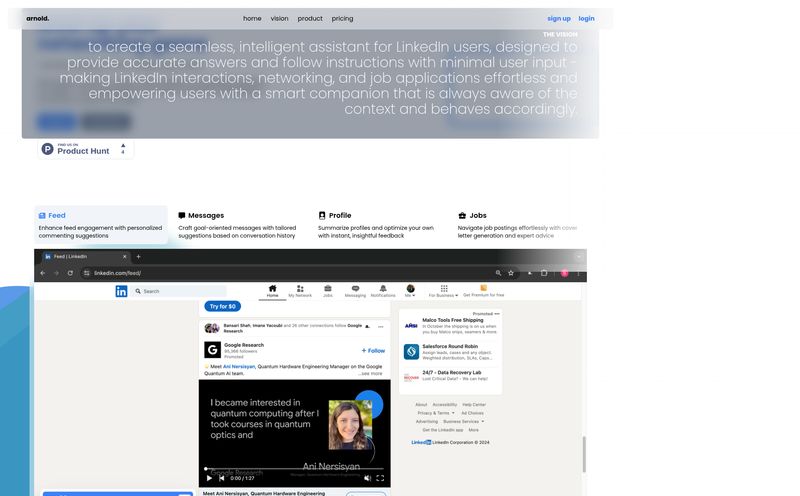Expand the Me profile dropdown
800x496 pixels.
(410, 291)
